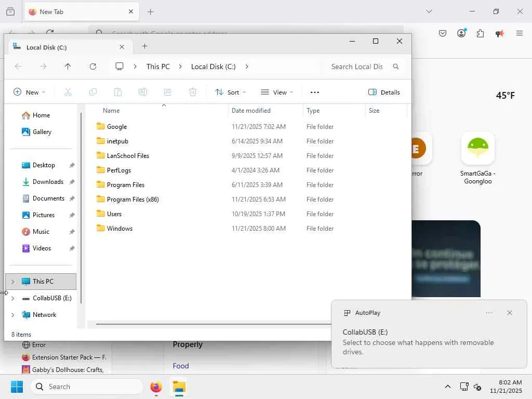Open the New dropdown in Explorer
The width and height of the screenshot is (532, 399).
click(29, 92)
